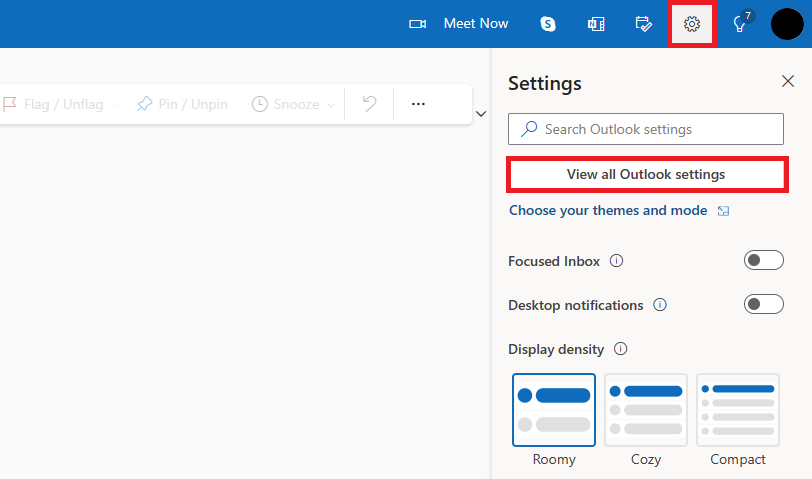812x479 pixels.
Task: Open OneNote feed icon
Action: pyautogui.click(x=596, y=24)
